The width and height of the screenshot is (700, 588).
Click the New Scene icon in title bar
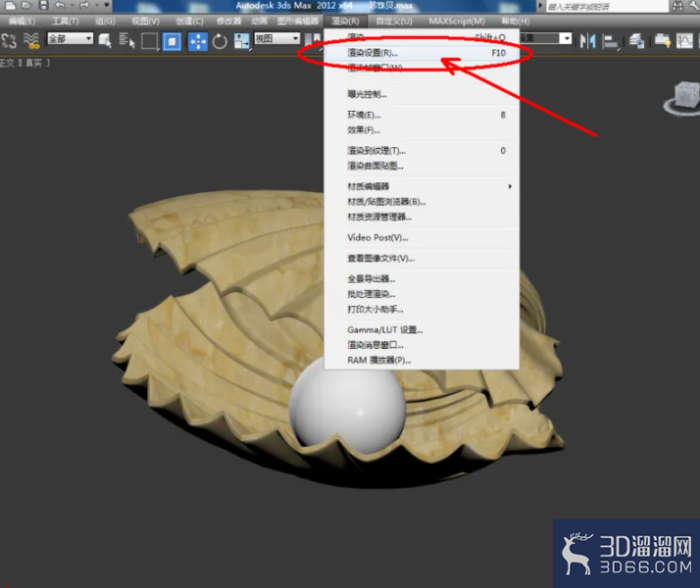[10, 5]
